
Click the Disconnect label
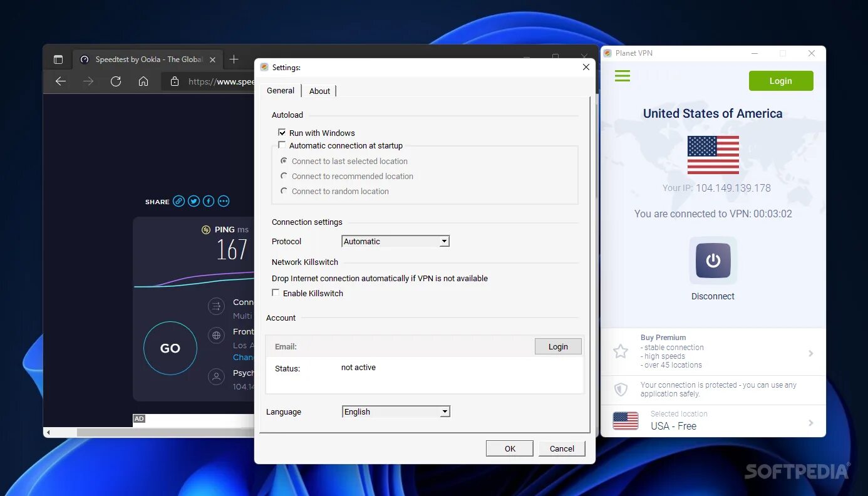click(713, 296)
